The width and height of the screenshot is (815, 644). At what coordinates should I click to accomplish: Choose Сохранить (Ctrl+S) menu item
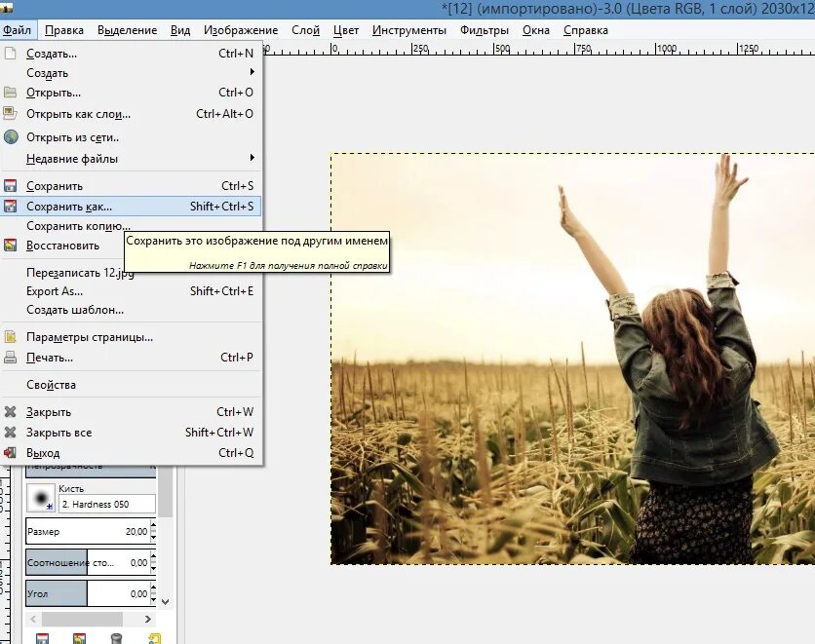[131, 186]
